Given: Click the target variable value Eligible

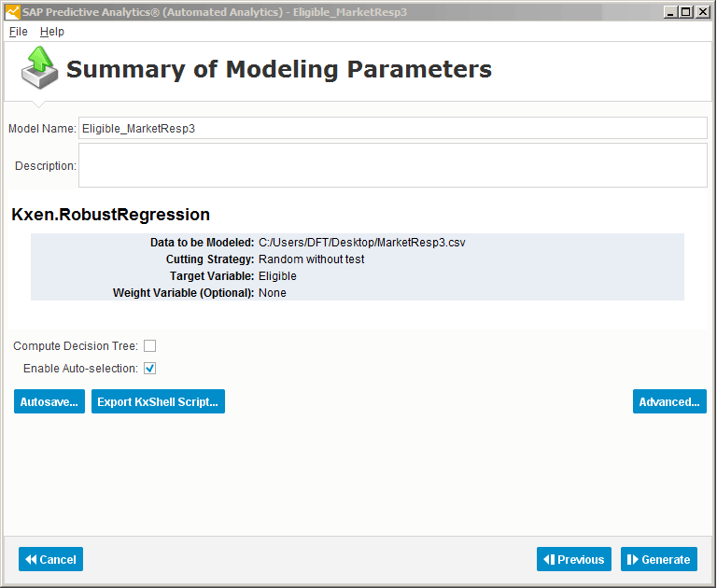Looking at the screenshot, I should click(x=277, y=276).
